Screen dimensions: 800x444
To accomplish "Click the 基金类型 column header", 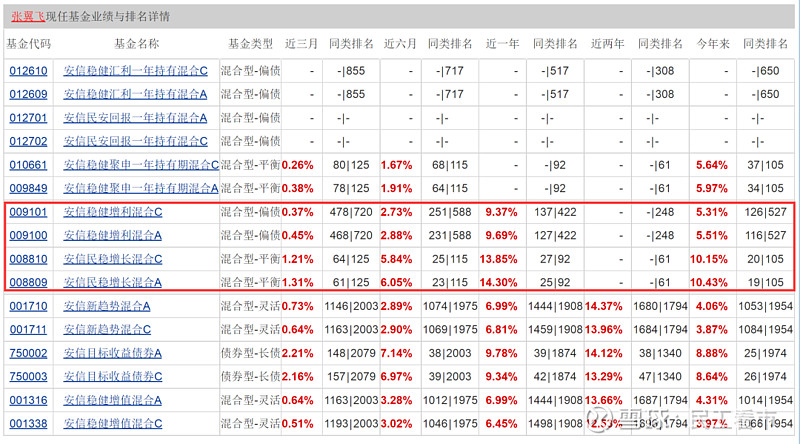I will point(250,44).
